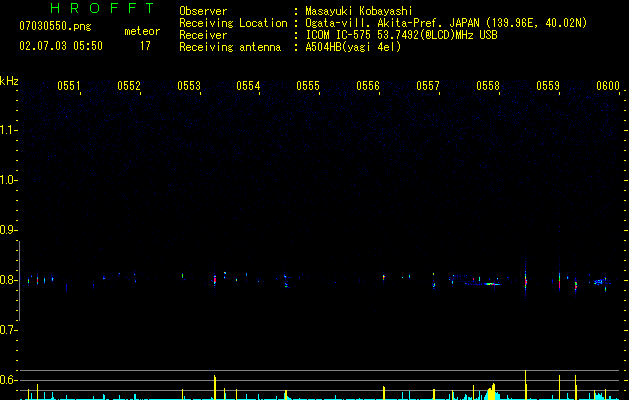Click the 0559 time marker

click(548, 86)
